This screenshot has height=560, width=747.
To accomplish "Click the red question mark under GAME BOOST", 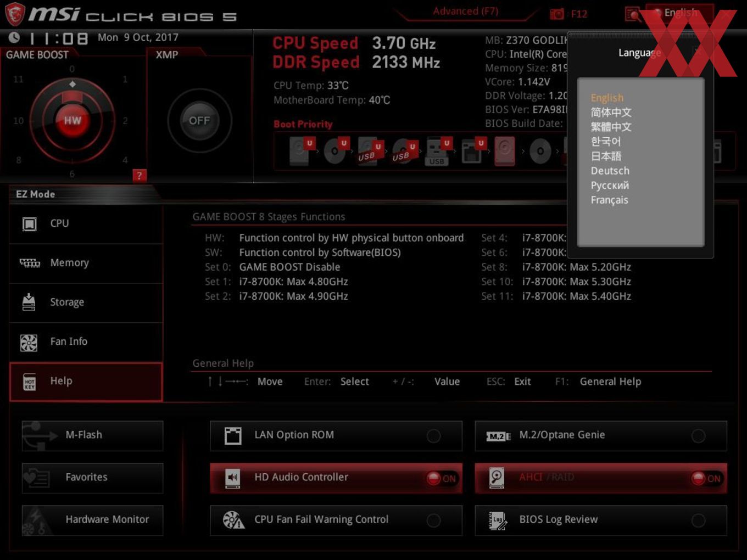I will pos(139,175).
